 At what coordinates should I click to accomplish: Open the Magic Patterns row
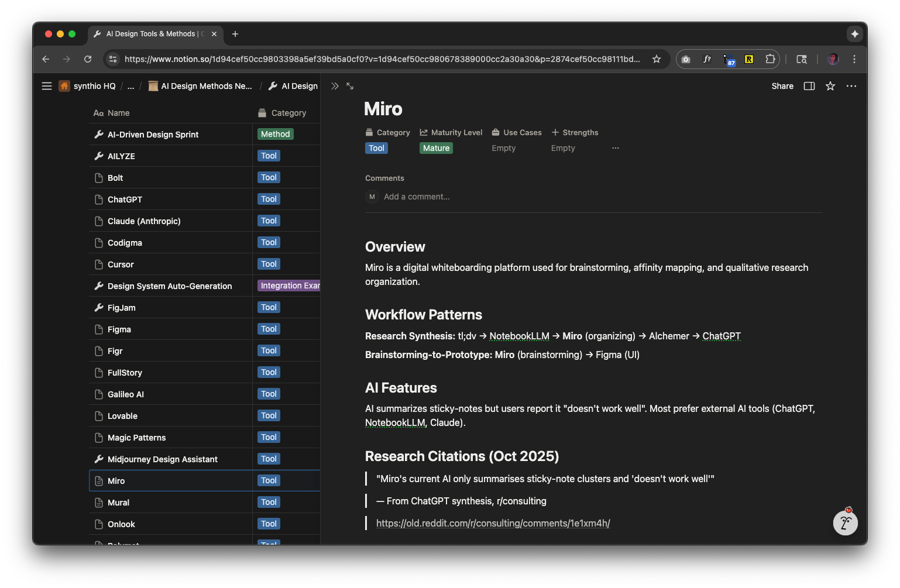click(136, 438)
